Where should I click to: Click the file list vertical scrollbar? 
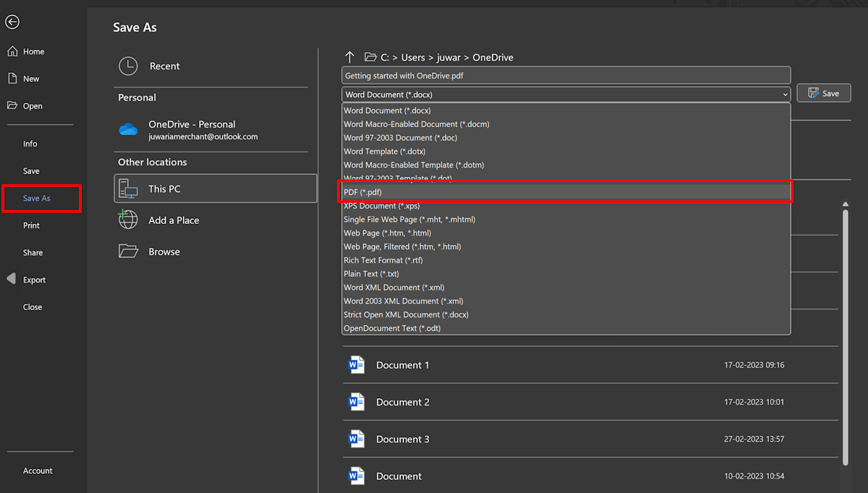845,337
